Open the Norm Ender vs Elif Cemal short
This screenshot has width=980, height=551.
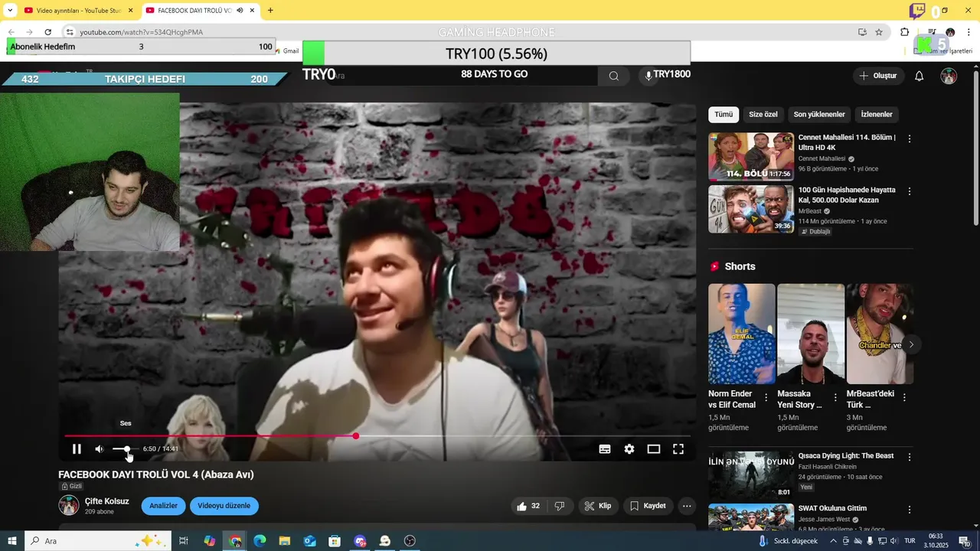point(742,334)
